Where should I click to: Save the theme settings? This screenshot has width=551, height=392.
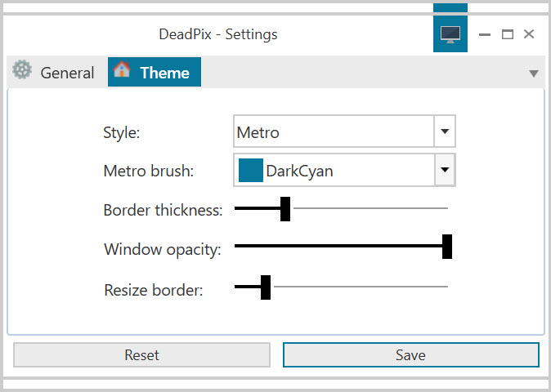pos(410,354)
